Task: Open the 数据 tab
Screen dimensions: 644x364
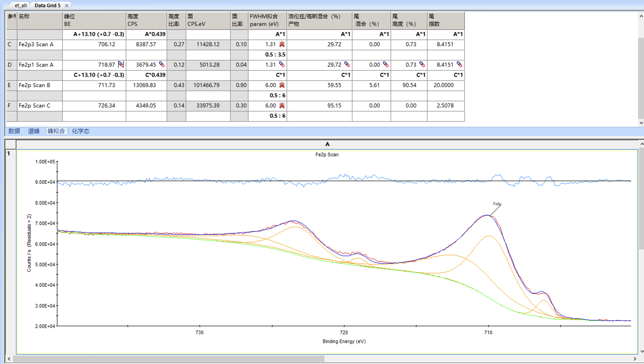Action: [x=14, y=131]
